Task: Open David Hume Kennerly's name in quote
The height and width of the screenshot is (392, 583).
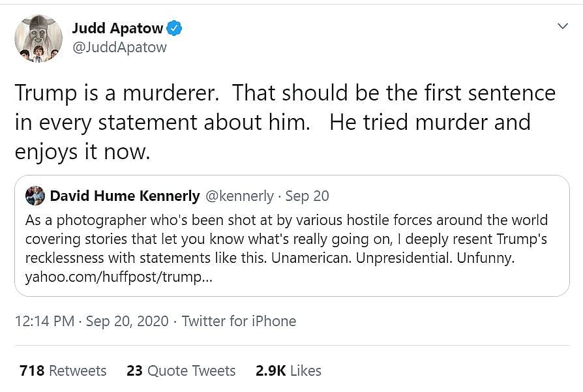Action: point(125,196)
